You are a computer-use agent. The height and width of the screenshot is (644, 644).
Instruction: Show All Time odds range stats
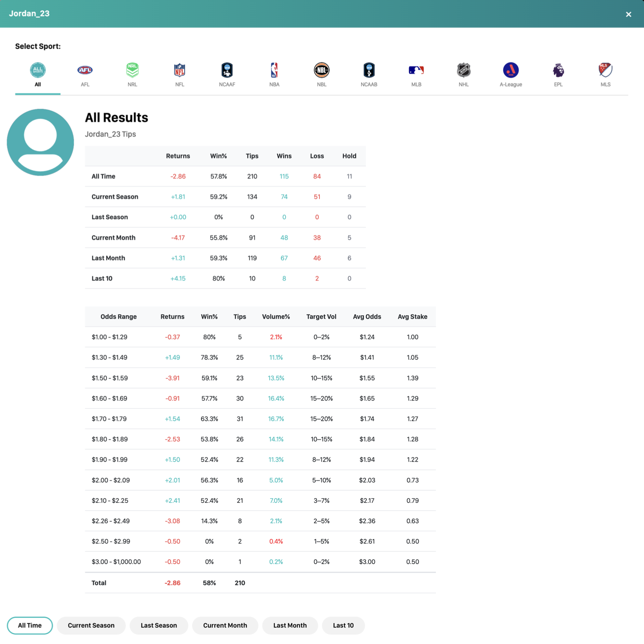[x=30, y=626]
